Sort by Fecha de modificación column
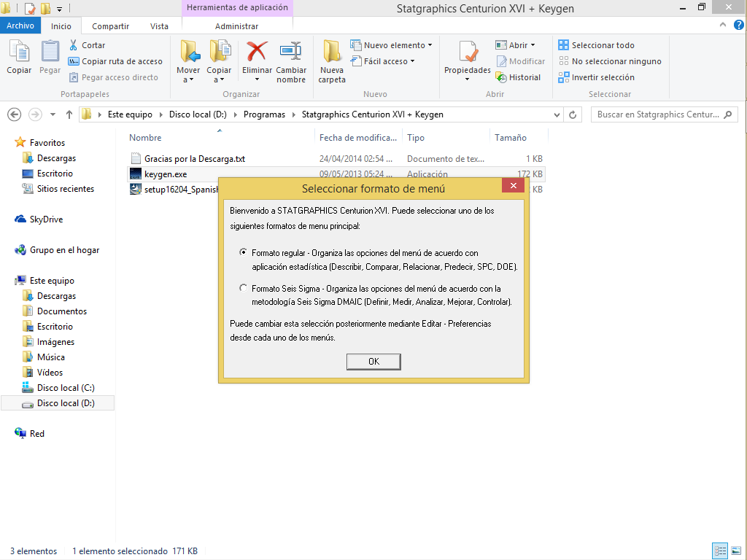 (358, 137)
